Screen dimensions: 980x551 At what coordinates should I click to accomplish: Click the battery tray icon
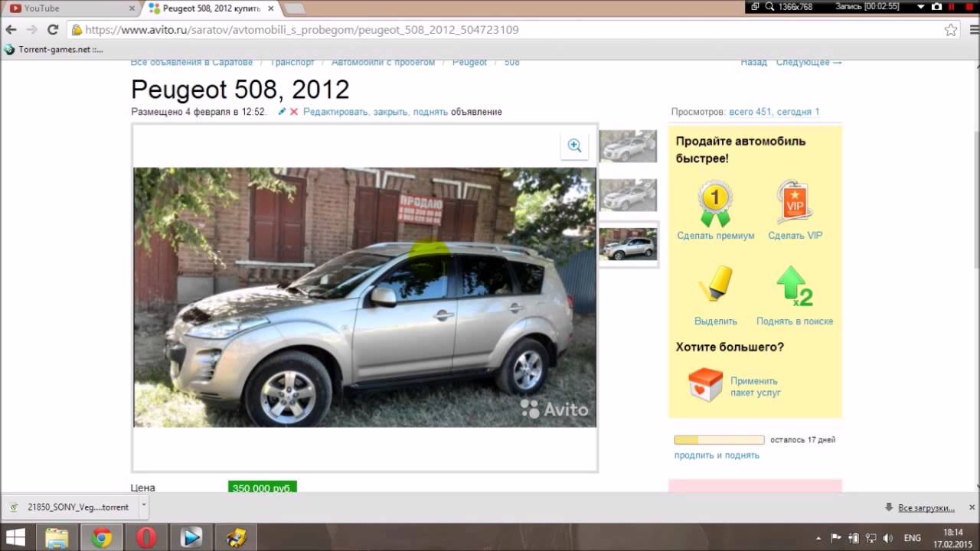point(854,538)
